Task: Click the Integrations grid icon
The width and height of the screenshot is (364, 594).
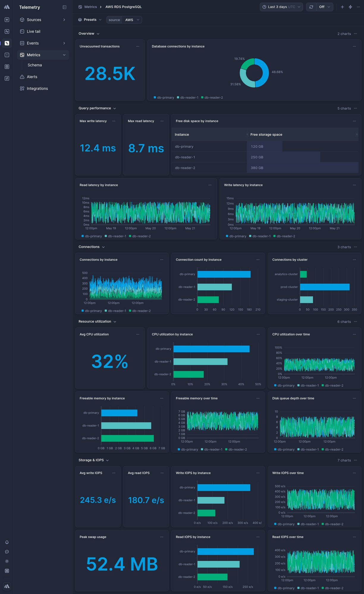Action: (x=22, y=89)
